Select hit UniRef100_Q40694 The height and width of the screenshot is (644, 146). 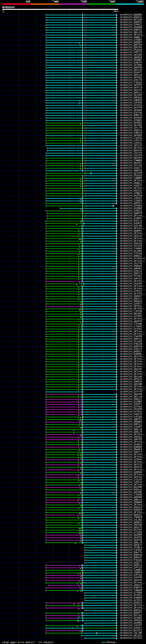coord(131,118)
